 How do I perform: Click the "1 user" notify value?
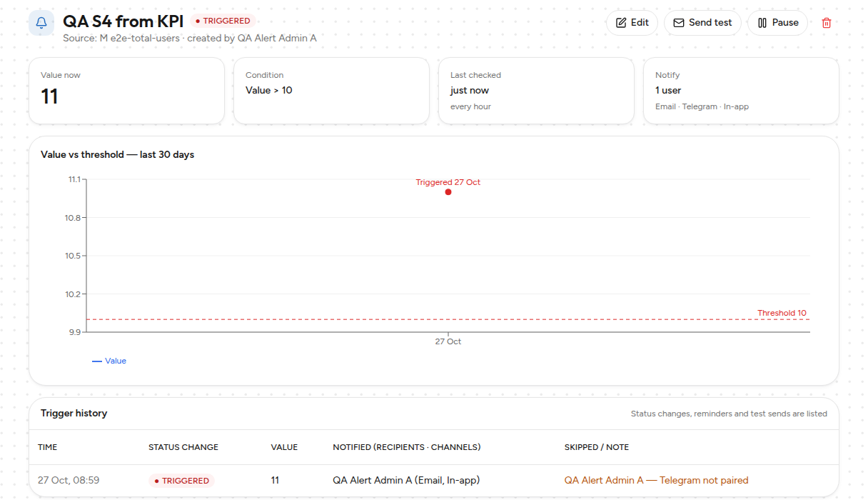pos(668,90)
